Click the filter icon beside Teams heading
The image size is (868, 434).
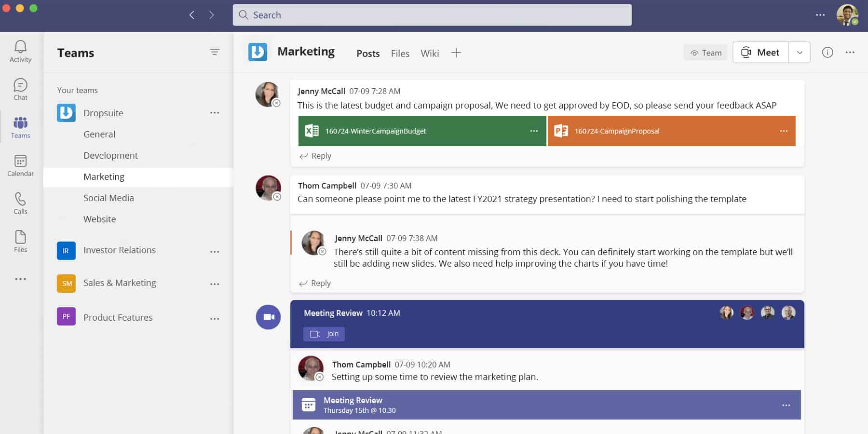coord(215,52)
